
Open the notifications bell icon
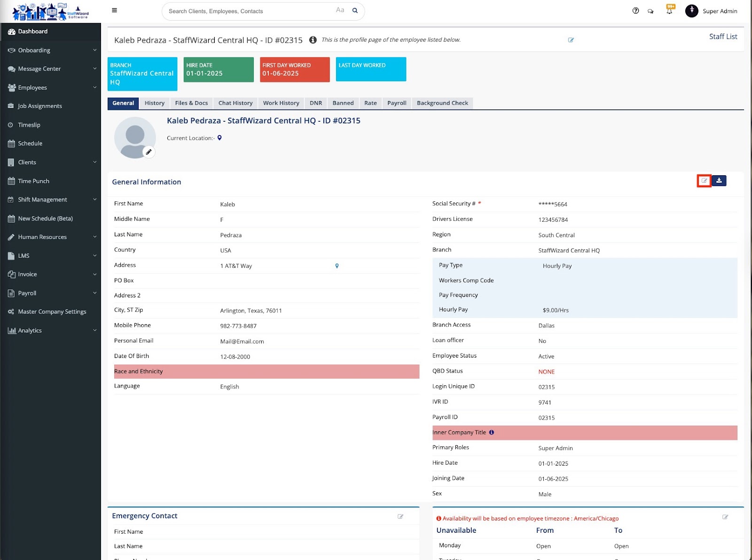(x=669, y=11)
